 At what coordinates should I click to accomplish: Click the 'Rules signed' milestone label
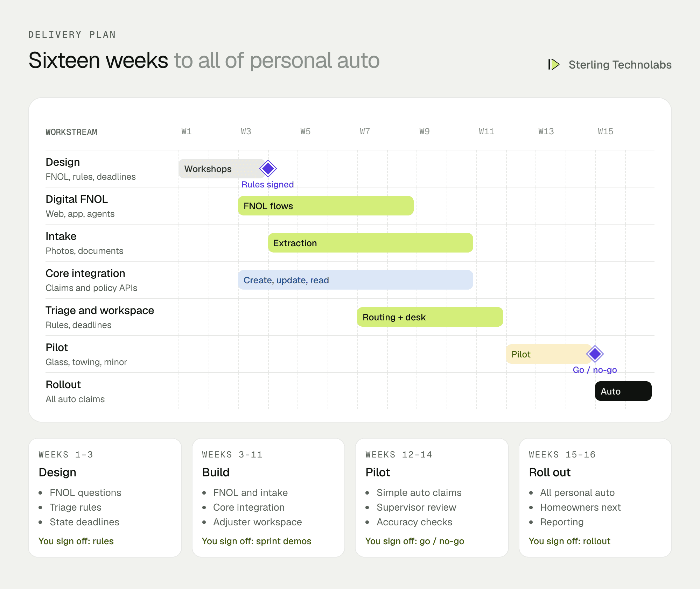click(x=268, y=184)
